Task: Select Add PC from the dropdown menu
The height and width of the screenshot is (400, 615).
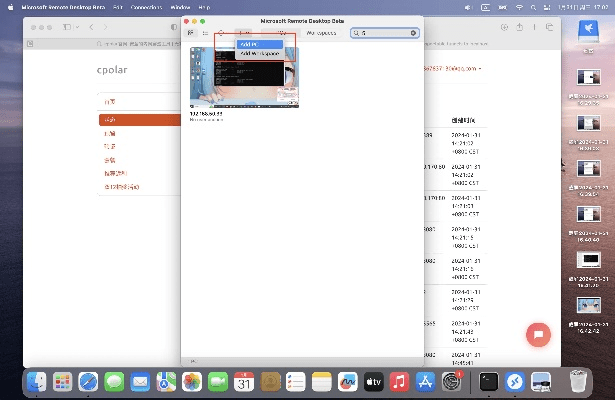Action: (250, 44)
